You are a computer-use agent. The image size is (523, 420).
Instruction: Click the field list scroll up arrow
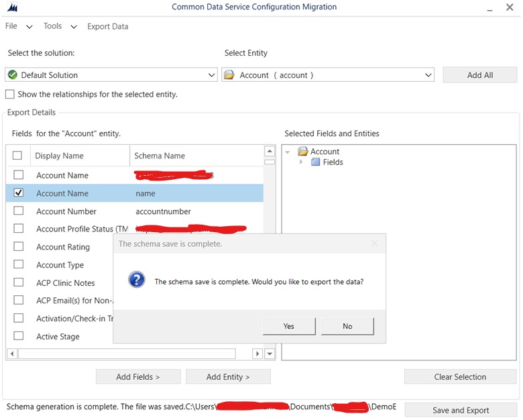tap(270, 151)
